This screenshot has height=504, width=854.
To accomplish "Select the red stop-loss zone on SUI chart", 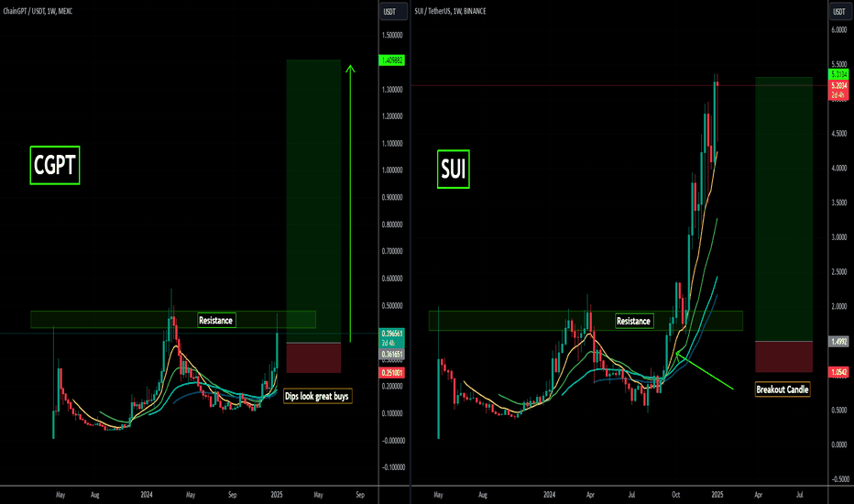I will (783, 356).
